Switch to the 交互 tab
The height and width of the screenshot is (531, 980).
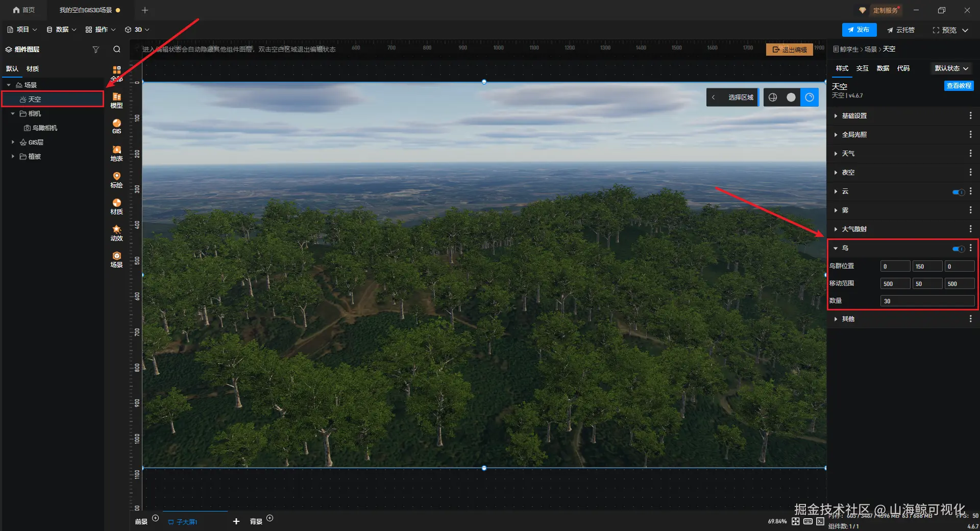[862, 68]
